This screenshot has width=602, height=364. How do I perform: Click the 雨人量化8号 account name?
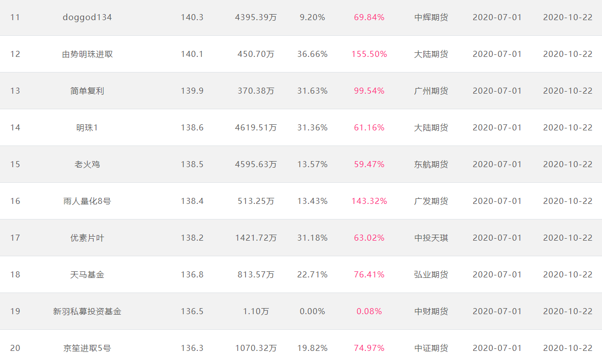(87, 201)
